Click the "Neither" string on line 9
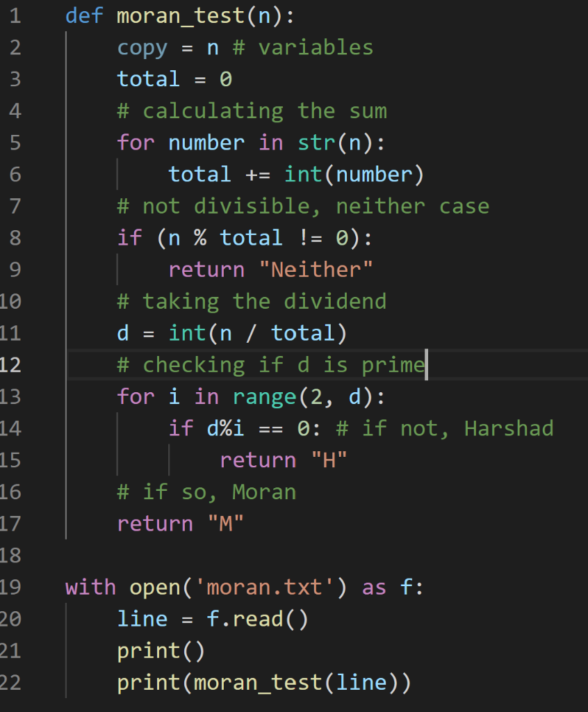588x712 pixels. click(x=316, y=270)
